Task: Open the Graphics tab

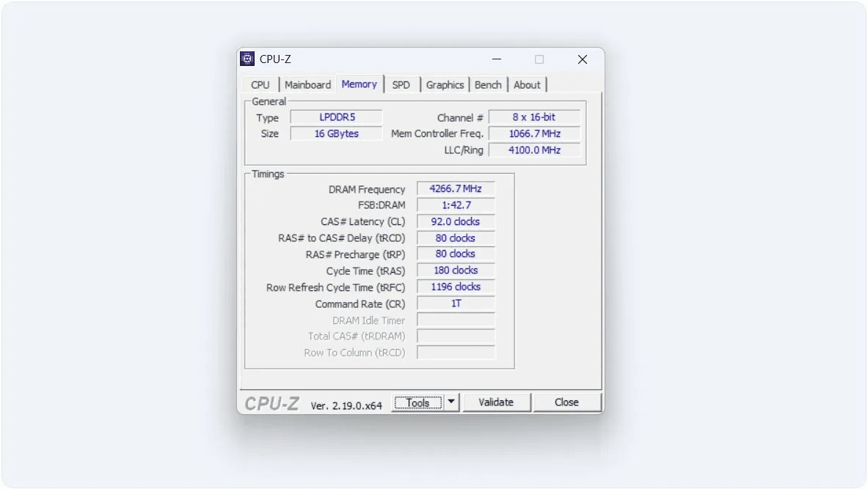Action: tap(445, 84)
